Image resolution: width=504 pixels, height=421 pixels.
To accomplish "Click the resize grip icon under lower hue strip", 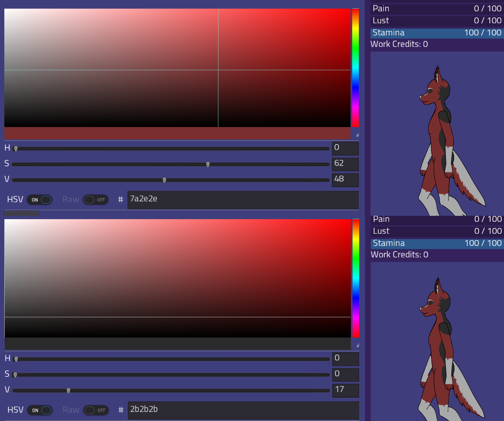I will [358, 345].
